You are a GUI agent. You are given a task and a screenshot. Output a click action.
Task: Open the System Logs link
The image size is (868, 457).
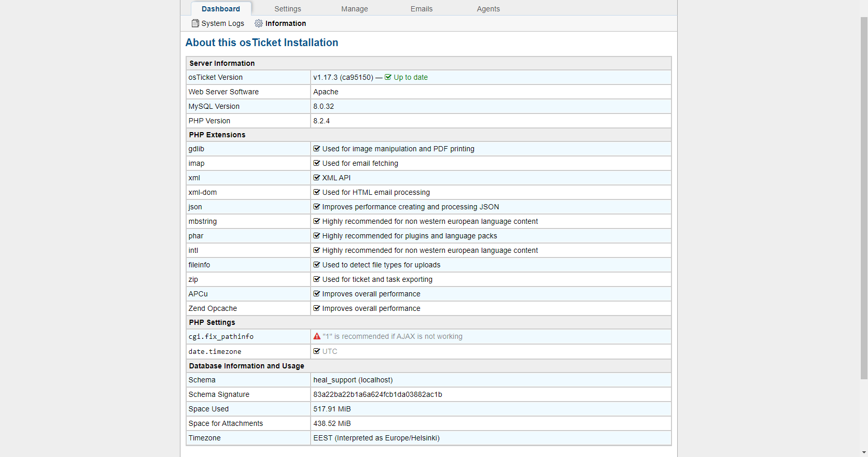tap(222, 23)
